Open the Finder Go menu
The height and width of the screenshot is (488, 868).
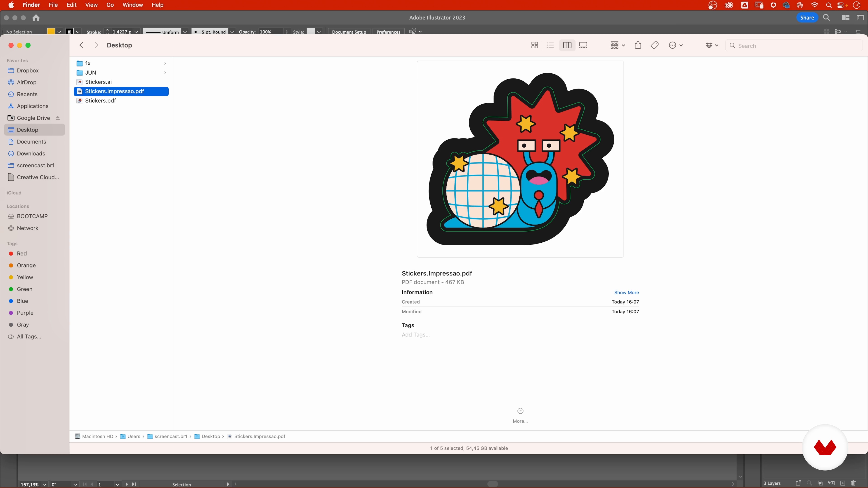point(110,5)
